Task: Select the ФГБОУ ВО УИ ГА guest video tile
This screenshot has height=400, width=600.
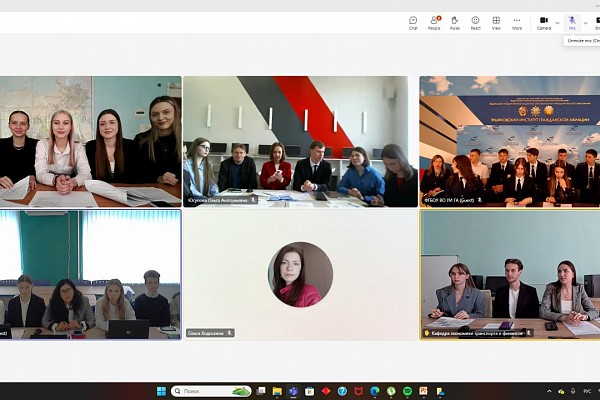Action: click(510, 142)
